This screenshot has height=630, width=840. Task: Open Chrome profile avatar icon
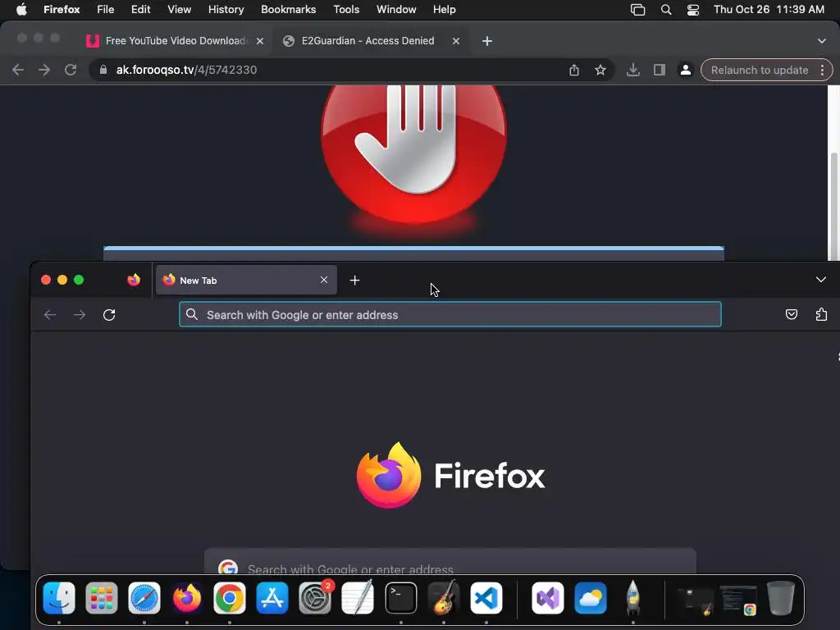685,70
